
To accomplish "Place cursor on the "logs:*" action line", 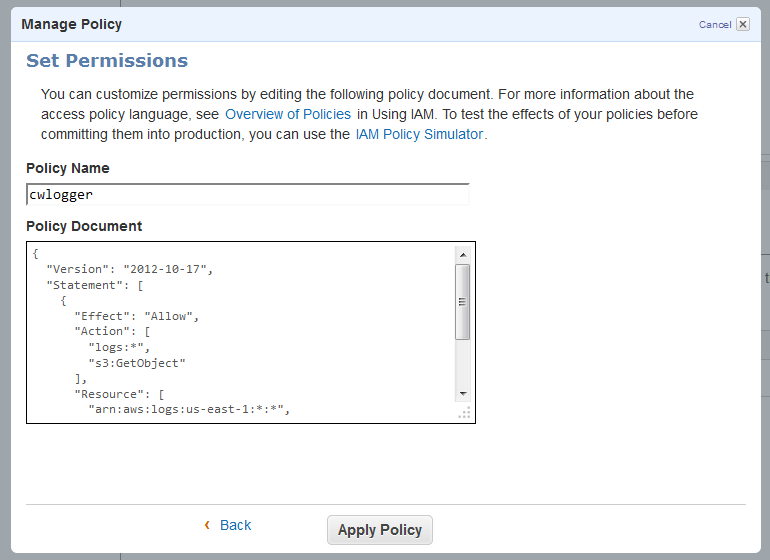I will 119,347.
